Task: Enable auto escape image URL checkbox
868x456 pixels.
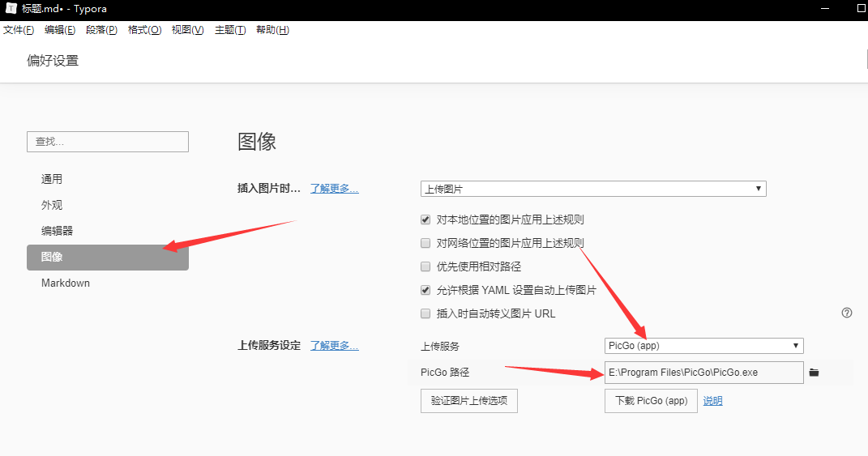Action: coord(425,313)
